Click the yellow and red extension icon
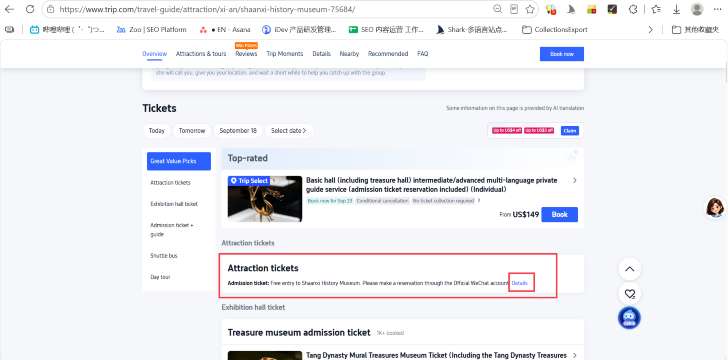The height and width of the screenshot is (360, 728). tap(592, 9)
